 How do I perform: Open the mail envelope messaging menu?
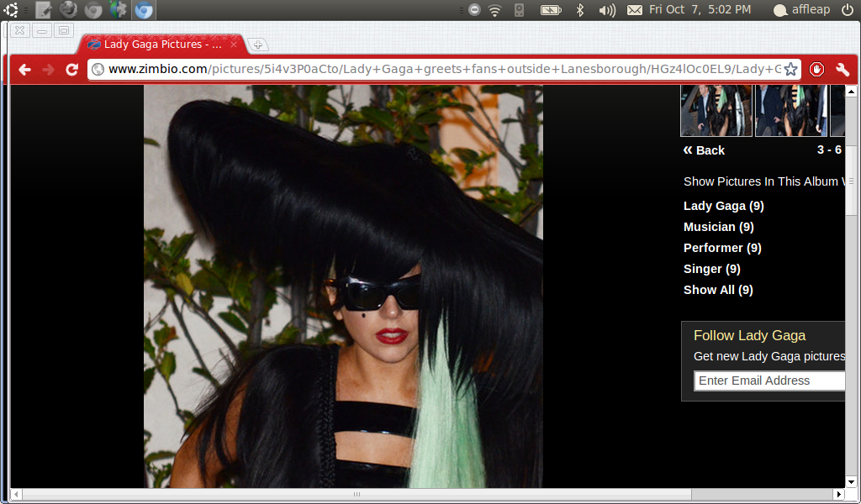coord(635,10)
